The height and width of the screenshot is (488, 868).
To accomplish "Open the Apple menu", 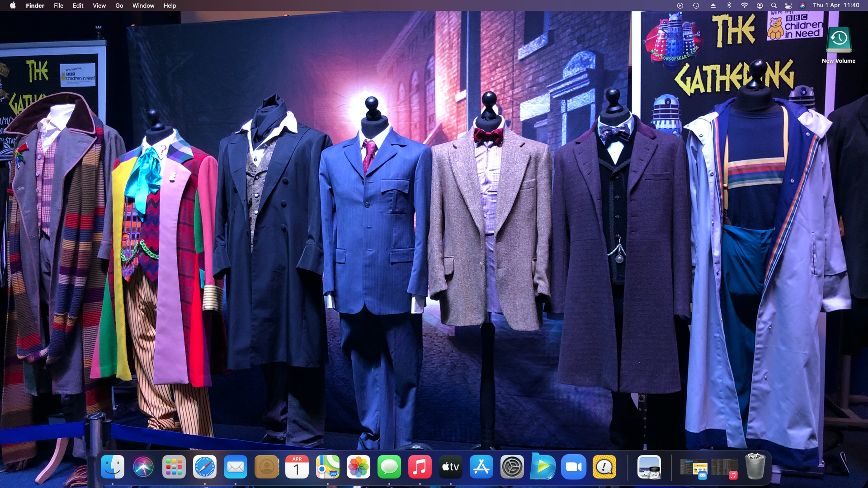I will pos(13,5).
